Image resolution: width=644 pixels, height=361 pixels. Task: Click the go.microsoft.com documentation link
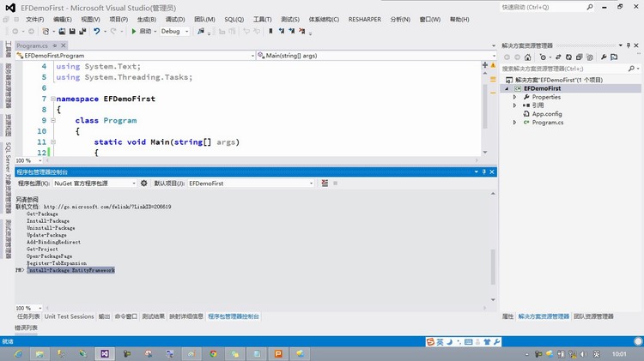pos(107,207)
